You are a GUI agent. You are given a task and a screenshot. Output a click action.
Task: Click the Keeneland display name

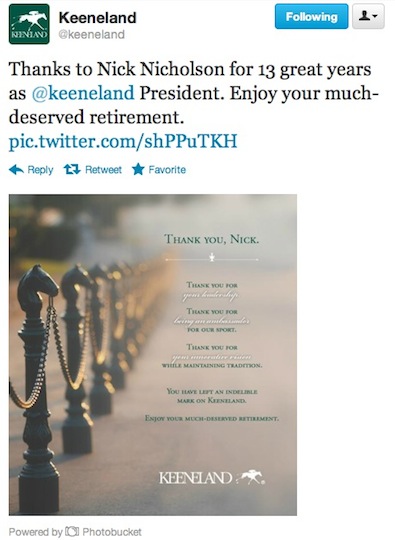(97, 18)
